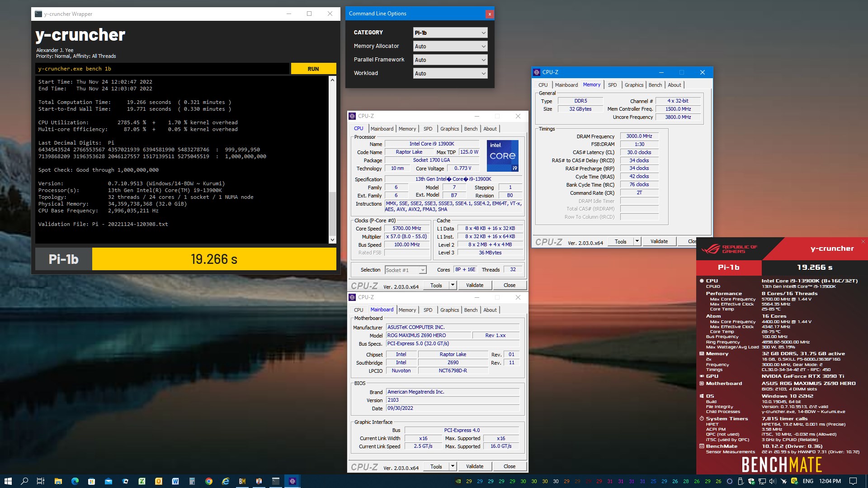Select Mainboard tab in the CPU-Z CPU window

(382, 129)
